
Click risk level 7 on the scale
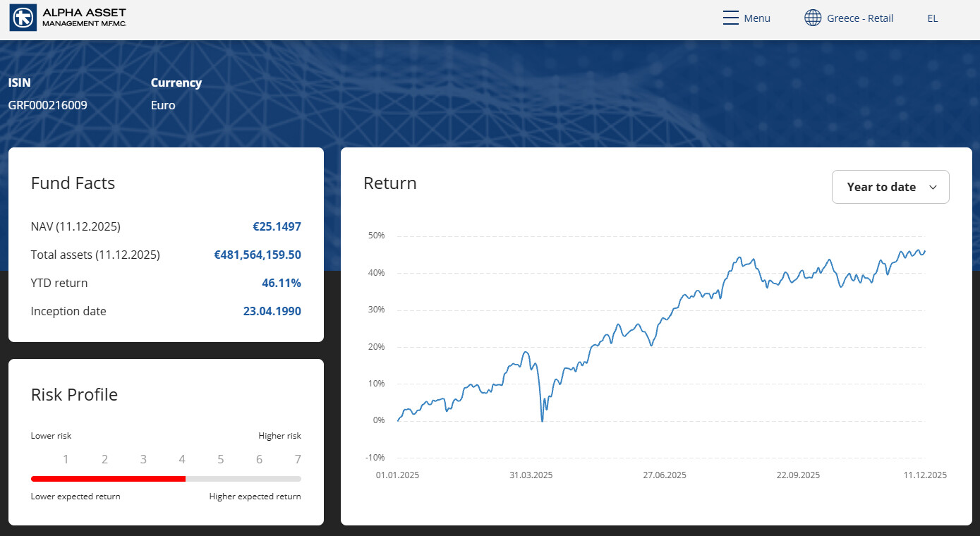tap(298, 460)
